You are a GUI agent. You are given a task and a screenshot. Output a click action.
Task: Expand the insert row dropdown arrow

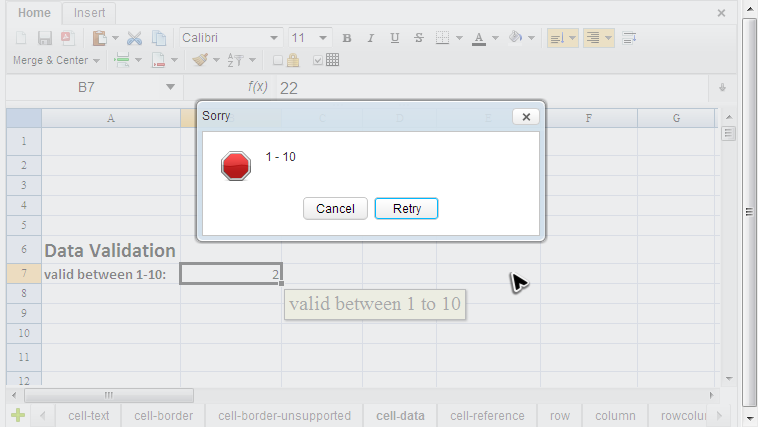coord(138,60)
